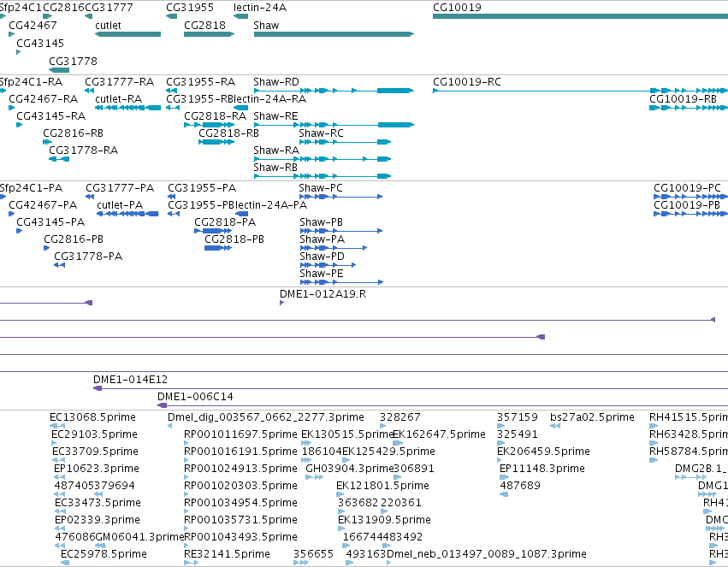Click the EK131909.5prime EST label
The height and width of the screenshot is (567, 728).
point(384,520)
